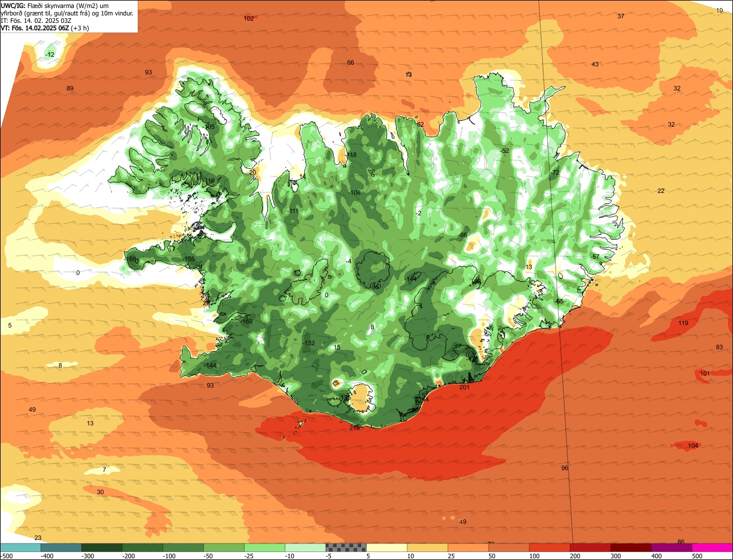The image size is (733, 560).
Task: Click the map value '-111'
Action: 293,211
